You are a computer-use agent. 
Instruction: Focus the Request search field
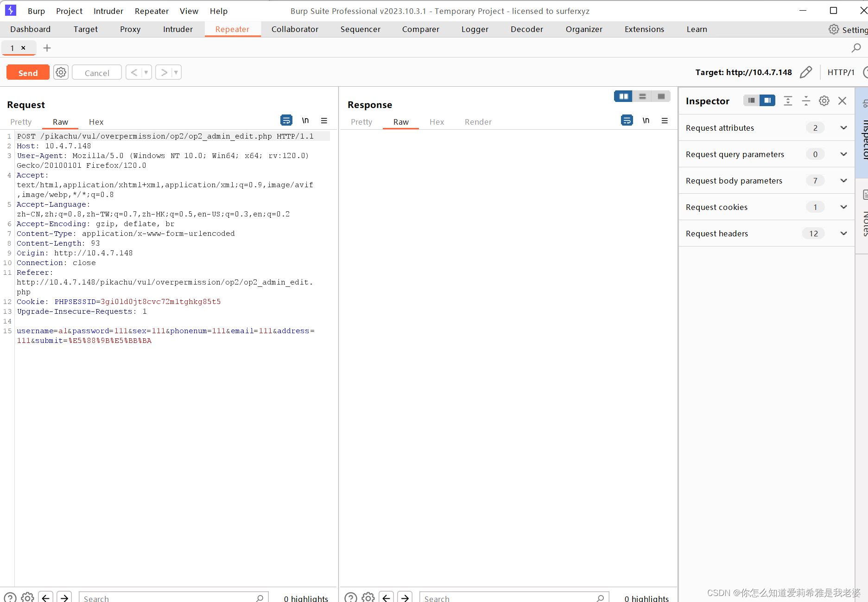pyautogui.click(x=174, y=598)
